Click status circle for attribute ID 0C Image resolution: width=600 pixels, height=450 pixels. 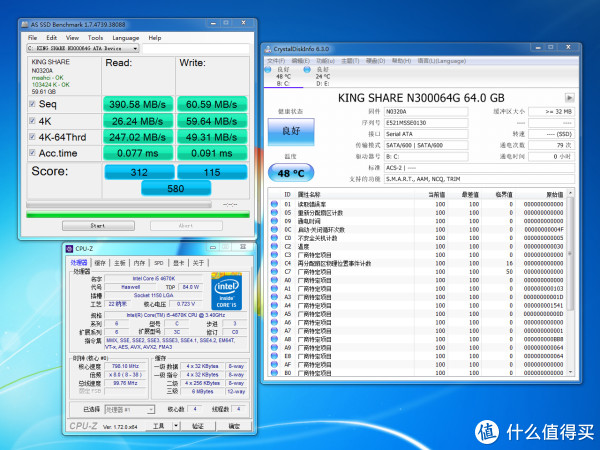coord(274,229)
